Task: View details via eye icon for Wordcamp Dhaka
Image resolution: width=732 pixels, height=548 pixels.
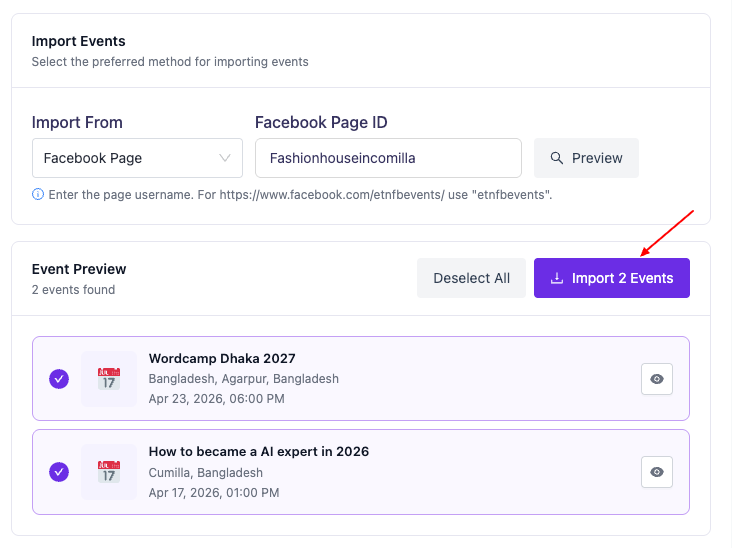Action: (x=656, y=379)
